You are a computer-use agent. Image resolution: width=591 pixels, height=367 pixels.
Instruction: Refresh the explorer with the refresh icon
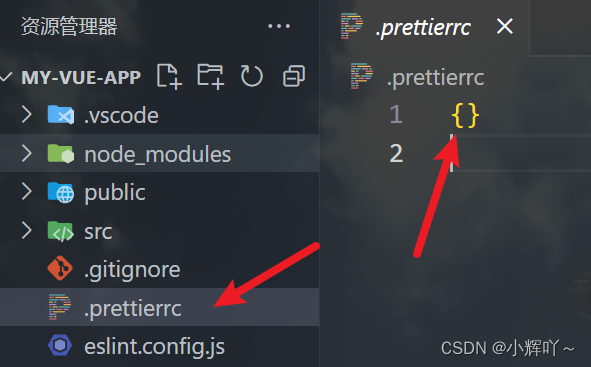point(251,76)
